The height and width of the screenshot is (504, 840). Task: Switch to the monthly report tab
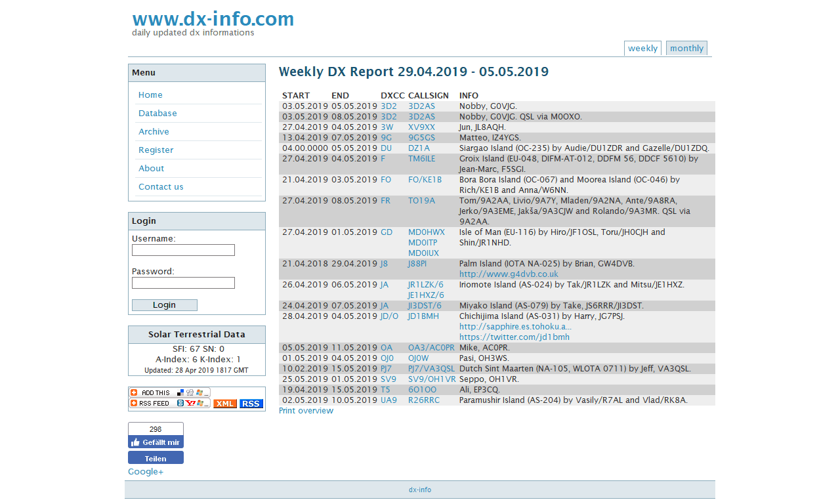[686, 48]
